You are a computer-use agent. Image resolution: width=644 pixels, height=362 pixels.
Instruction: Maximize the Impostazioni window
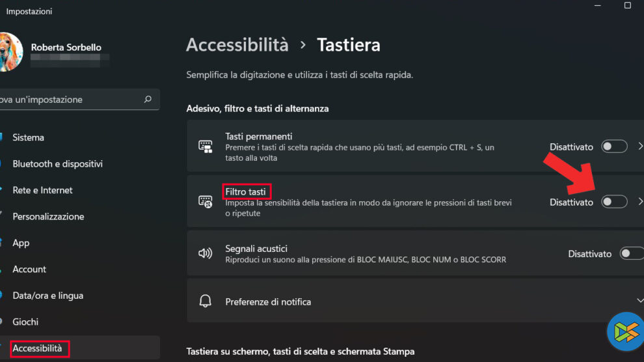coord(627,5)
